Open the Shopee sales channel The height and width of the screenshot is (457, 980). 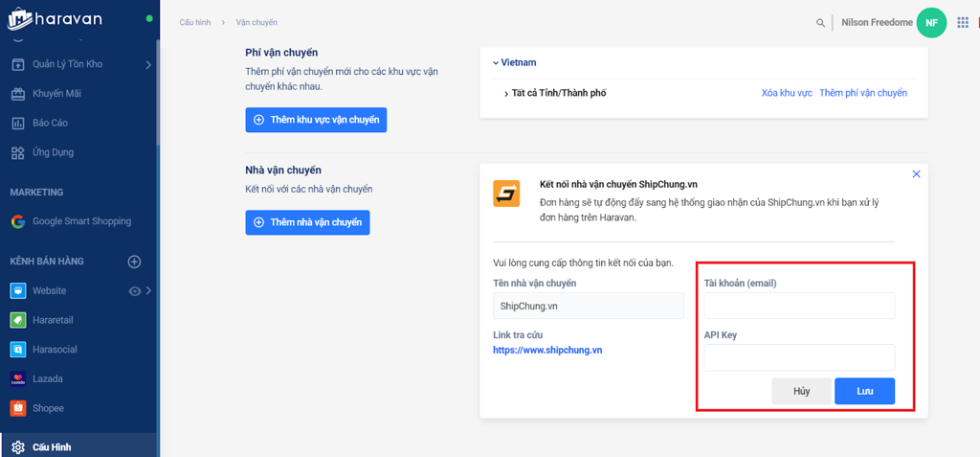click(48, 408)
